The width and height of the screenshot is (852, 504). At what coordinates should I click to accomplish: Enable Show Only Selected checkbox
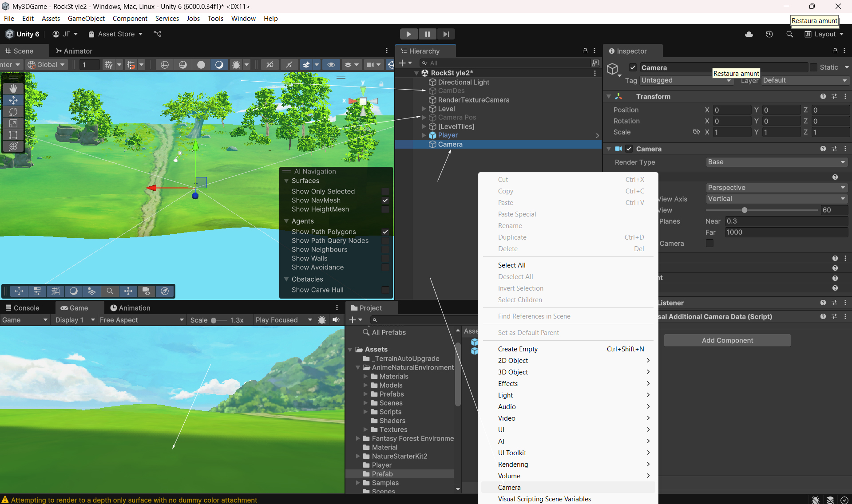pyautogui.click(x=385, y=192)
